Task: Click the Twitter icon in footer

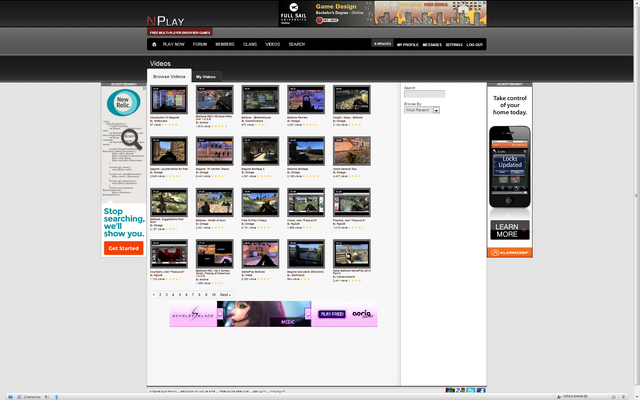Action: tap(471, 391)
